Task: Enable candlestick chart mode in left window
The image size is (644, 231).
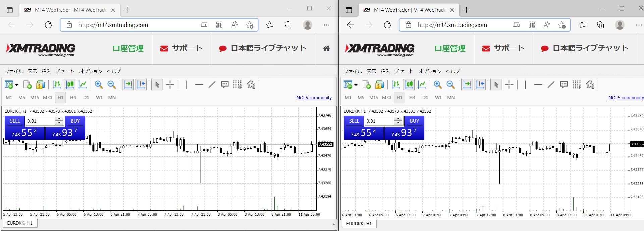Action: pyautogui.click(x=70, y=85)
